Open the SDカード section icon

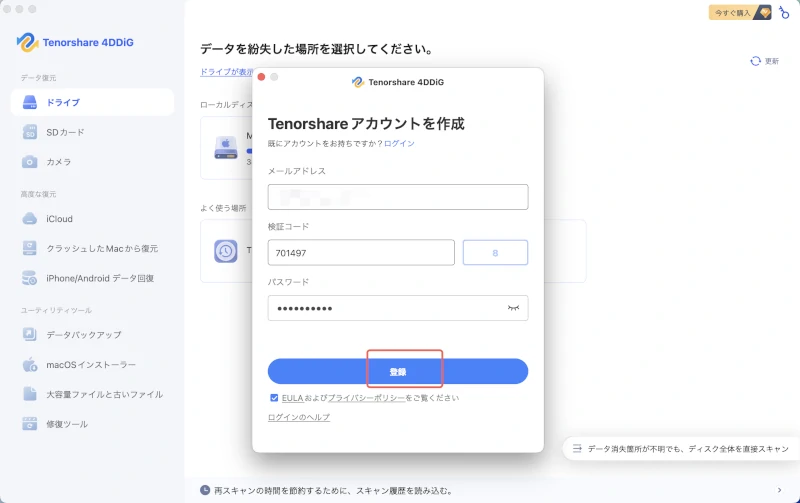pyautogui.click(x=30, y=132)
